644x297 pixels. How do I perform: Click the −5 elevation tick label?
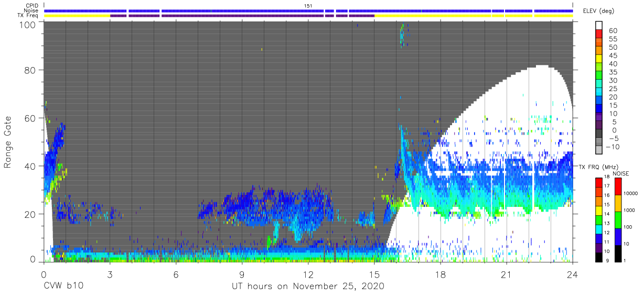click(613, 138)
